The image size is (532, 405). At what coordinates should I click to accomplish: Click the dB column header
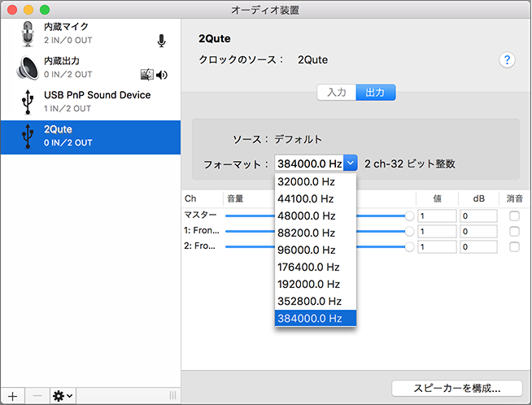(479, 198)
